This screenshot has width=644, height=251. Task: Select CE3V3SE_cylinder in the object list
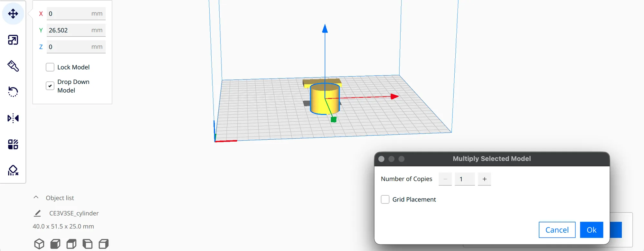[x=74, y=213]
